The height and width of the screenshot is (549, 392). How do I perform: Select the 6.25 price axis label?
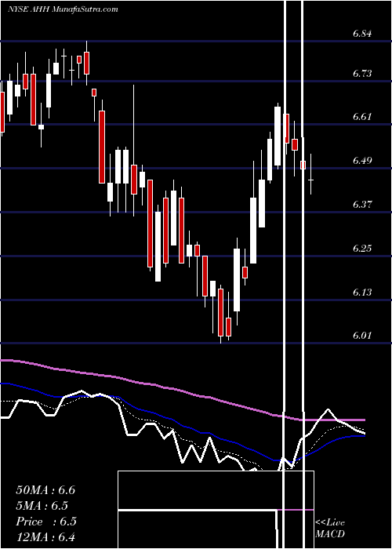click(362, 249)
